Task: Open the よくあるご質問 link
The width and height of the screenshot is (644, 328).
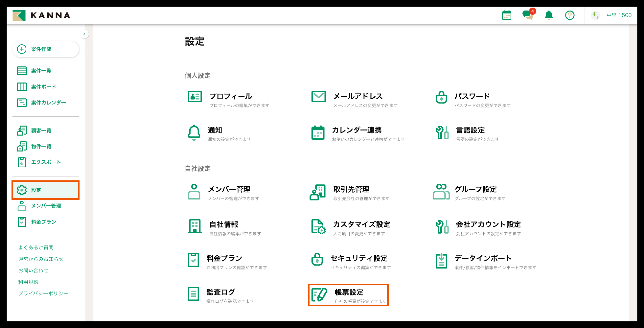Action: pyautogui.click(x=36, y=247)
